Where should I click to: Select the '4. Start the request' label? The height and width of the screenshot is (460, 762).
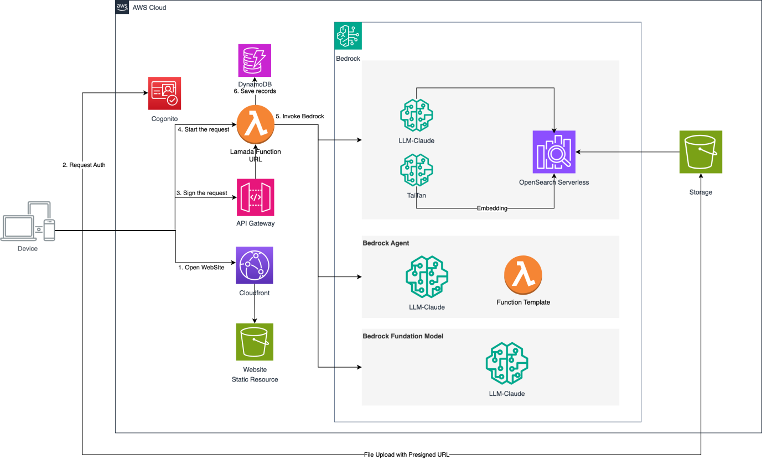point(204,130)
